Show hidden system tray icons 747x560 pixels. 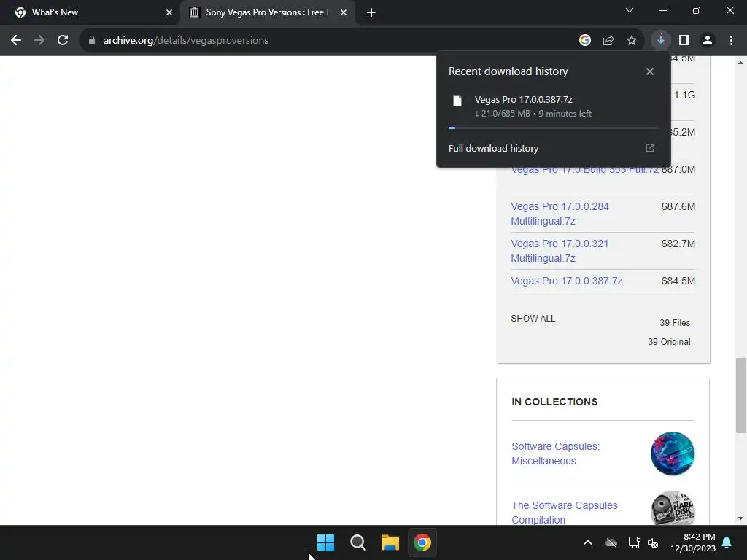coord(588,542)
